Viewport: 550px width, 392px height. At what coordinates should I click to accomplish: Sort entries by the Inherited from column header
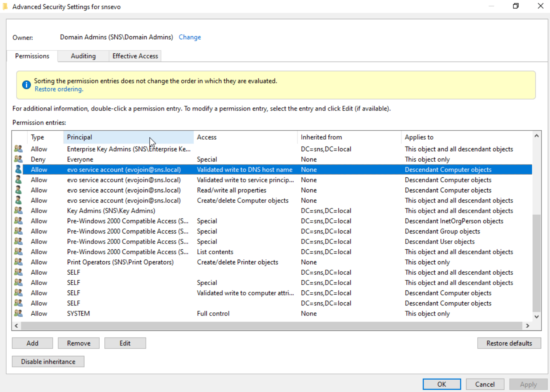[349, 137]
